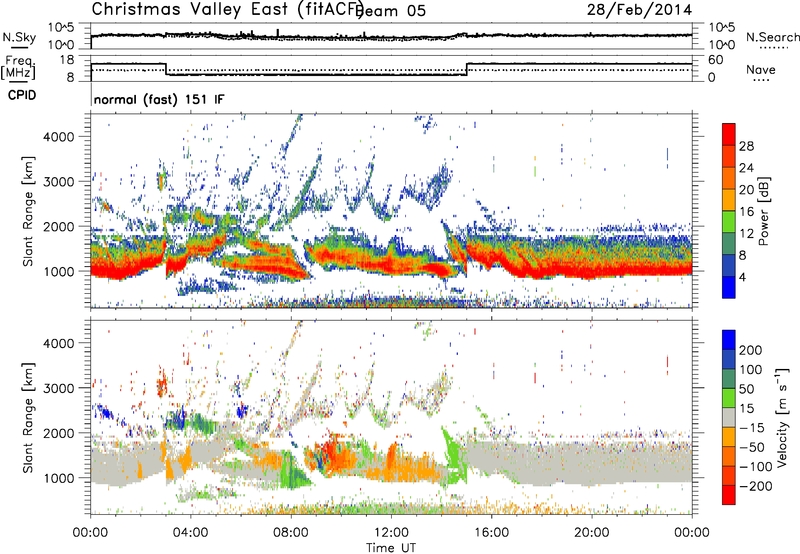Click the 'N.Search' legend label
This screenshot has height=554, width=800.
(772, 37)
